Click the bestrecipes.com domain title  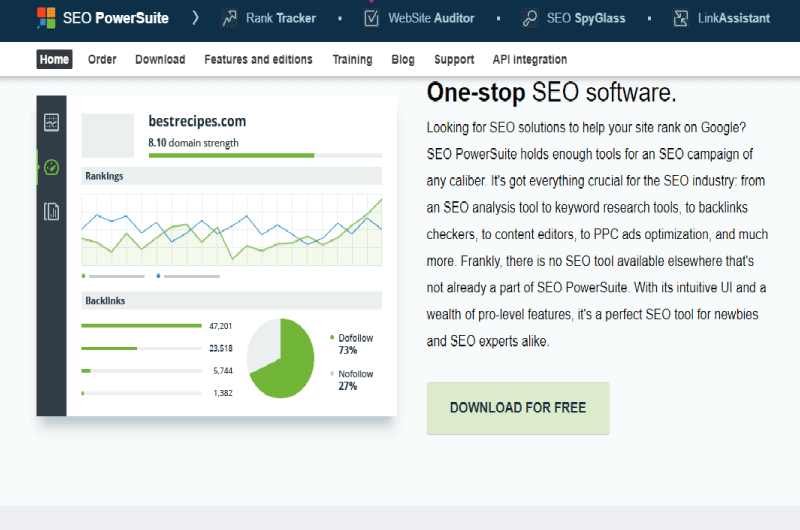pos(197,121)
